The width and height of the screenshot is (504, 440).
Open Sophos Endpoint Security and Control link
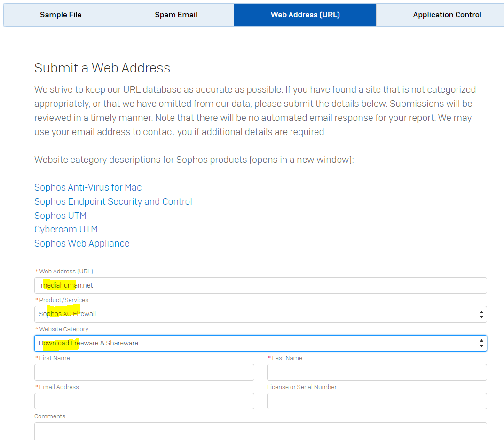(113, 201)
